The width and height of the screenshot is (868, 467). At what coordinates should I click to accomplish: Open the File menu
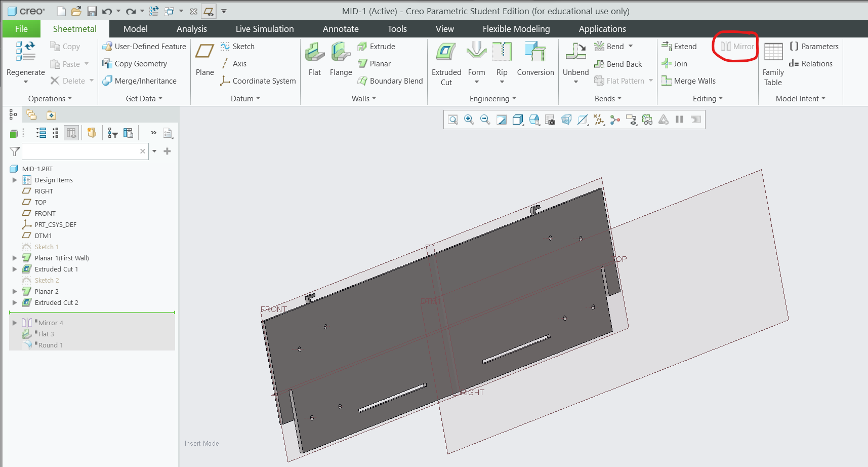click(21, 29)
